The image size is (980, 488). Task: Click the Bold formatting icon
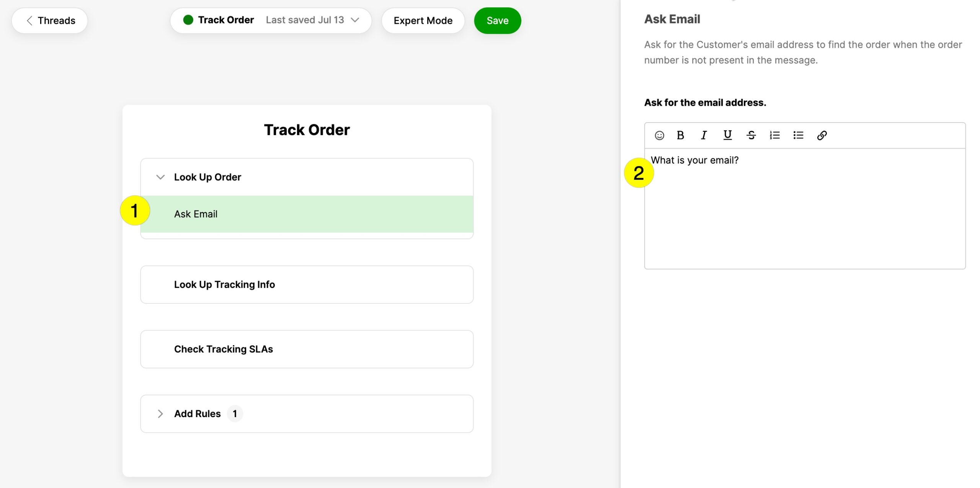click(x=681, y=135)
